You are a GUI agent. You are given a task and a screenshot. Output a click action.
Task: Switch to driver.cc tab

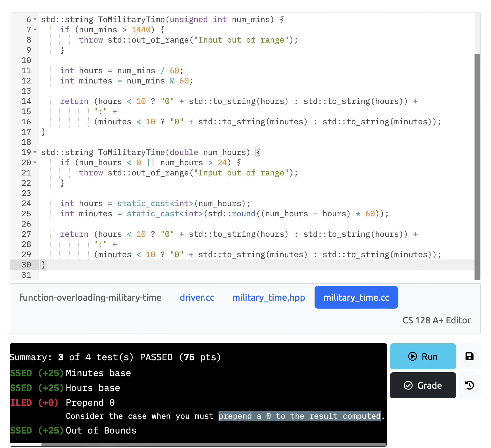point(197,297)
